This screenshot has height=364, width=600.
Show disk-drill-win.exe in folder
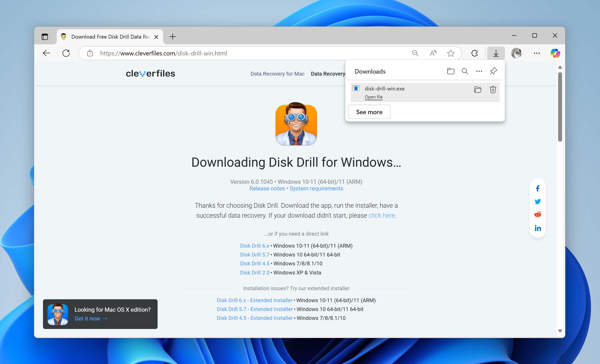[478, 90]
